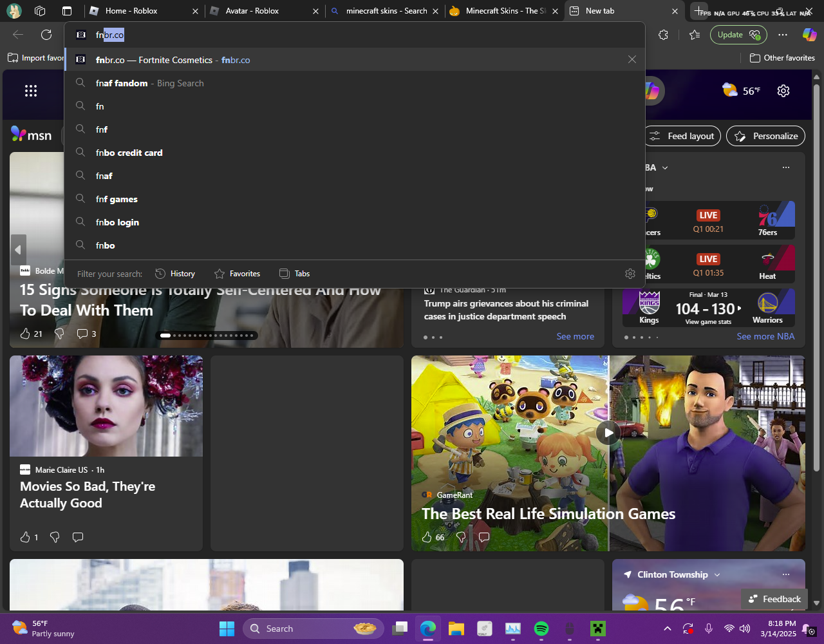Open MSN page settings gear

point(783,91)
